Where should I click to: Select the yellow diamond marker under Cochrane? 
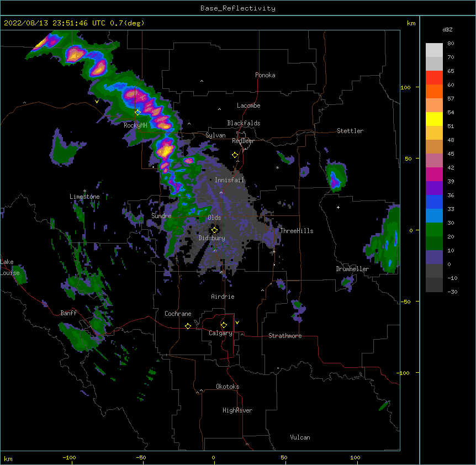point(188,326)
